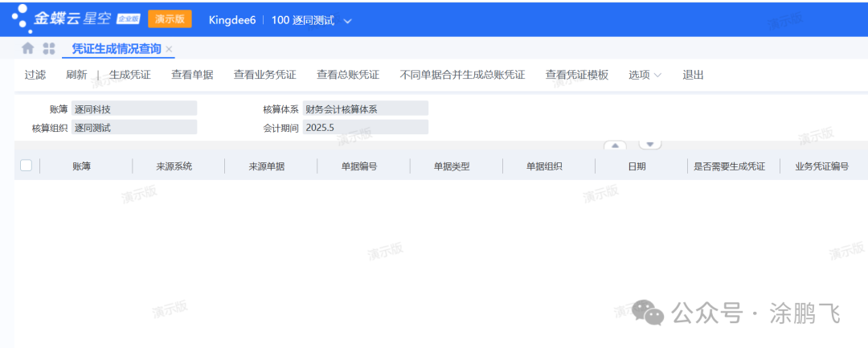This screenshot has height=348, width=868.
Task: Open the app grid menu icon
Action: (49, 49)
